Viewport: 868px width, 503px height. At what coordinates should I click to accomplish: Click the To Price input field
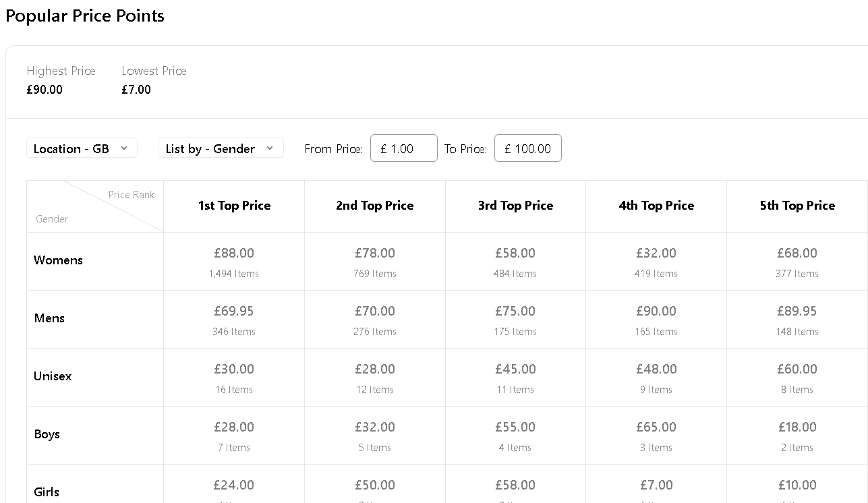pyautogui.click(x=528, y=148)
